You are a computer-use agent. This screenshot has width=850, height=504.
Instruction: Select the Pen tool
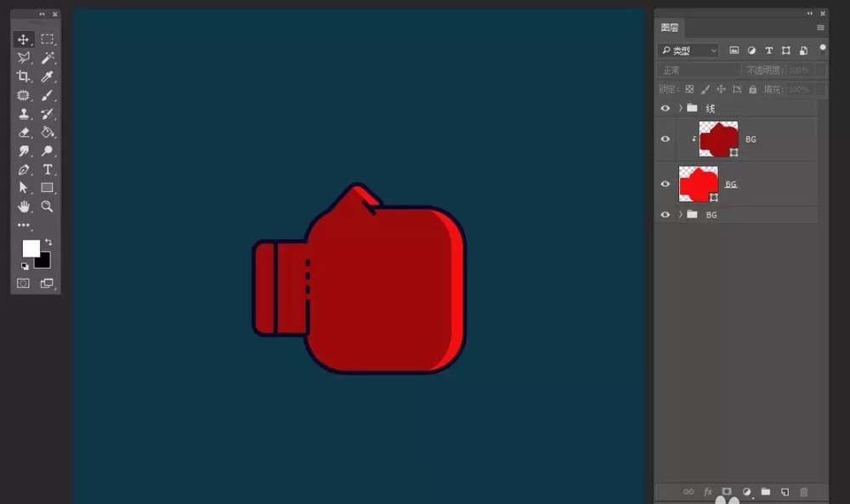click(23, 170)
